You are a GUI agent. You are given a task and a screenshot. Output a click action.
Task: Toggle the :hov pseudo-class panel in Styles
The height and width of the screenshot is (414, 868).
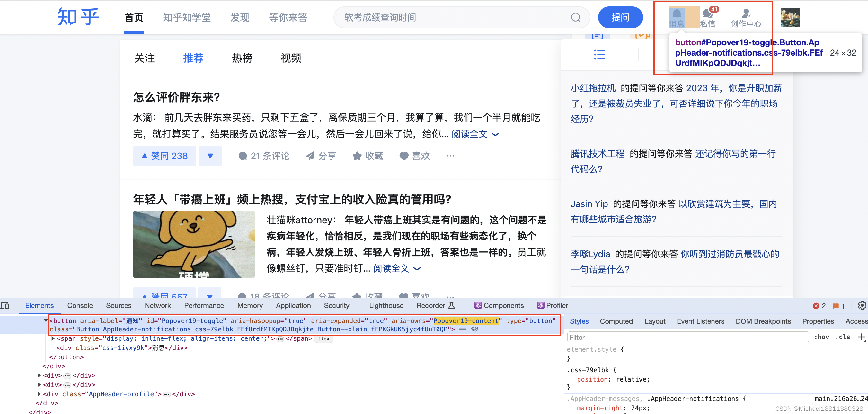822,337
